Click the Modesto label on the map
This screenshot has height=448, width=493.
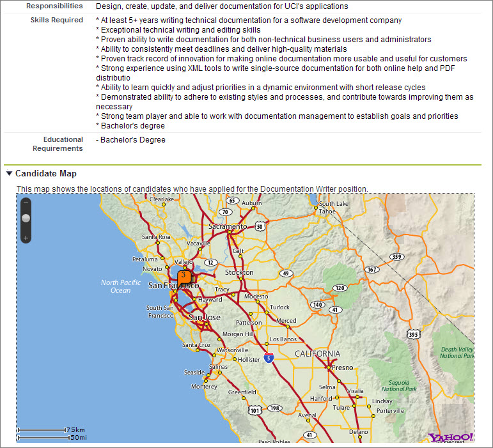[256, 297]
